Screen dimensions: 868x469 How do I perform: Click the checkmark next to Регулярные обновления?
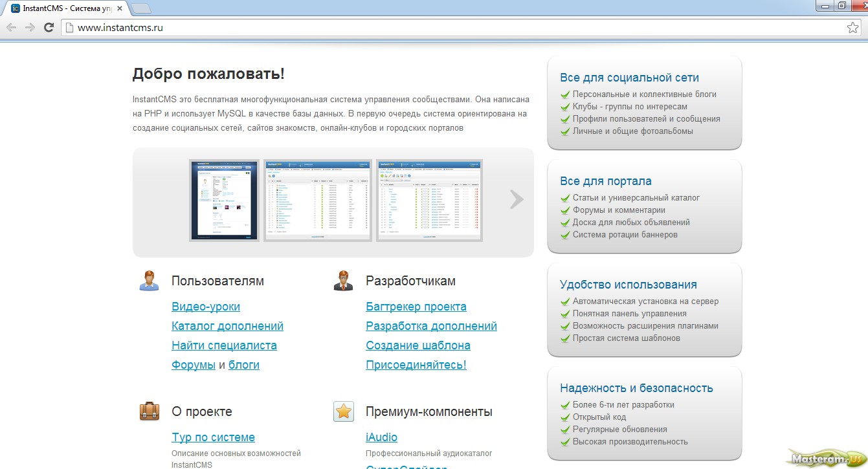click(565, 430)
